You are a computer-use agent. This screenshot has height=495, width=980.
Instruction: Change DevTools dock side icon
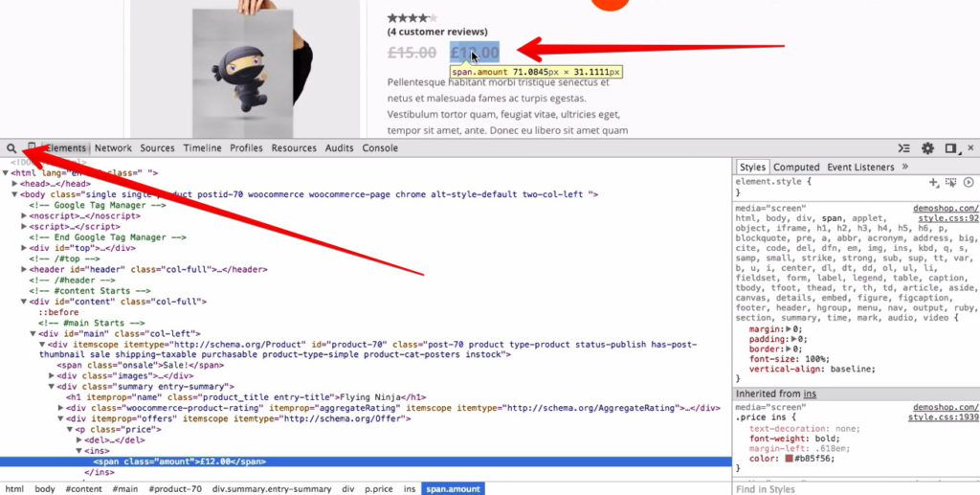tap(950, 148)
